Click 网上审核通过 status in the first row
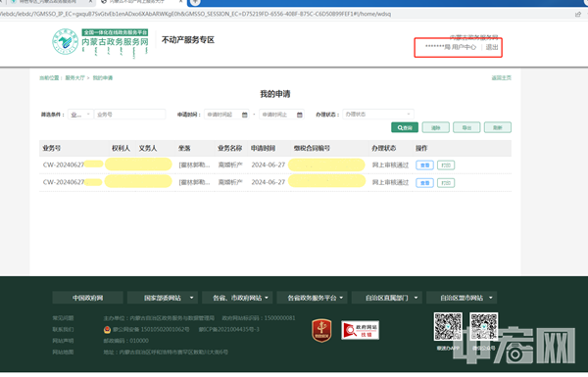588x377 pixels. coord(390,165)
